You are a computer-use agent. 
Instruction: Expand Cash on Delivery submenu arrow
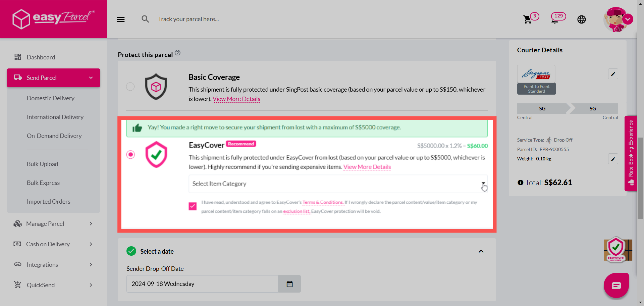[91, 244]
